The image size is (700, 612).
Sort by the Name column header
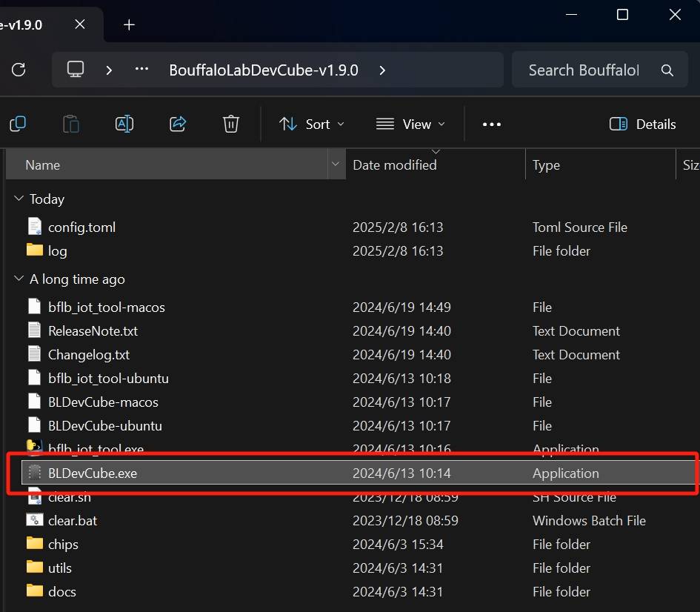pyautogui.click(x=167, y=164)
